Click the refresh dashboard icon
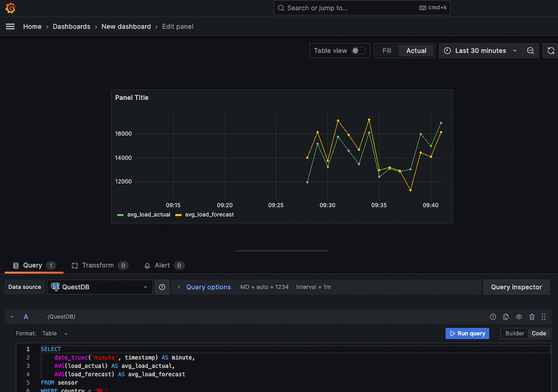558x392 pixels. 551,51
